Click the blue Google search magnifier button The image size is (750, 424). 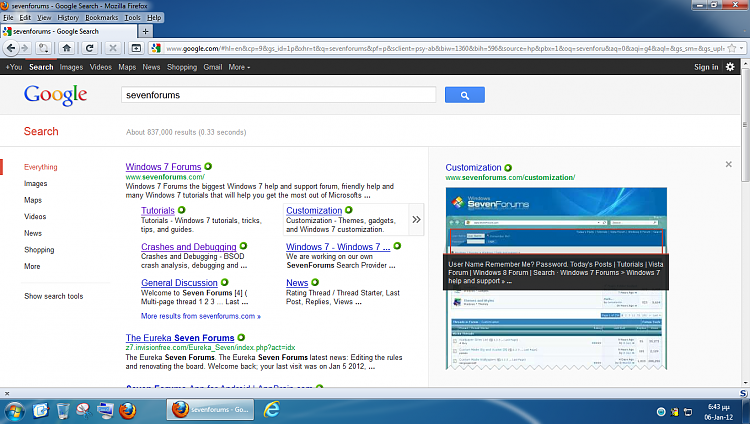(464, 95)
